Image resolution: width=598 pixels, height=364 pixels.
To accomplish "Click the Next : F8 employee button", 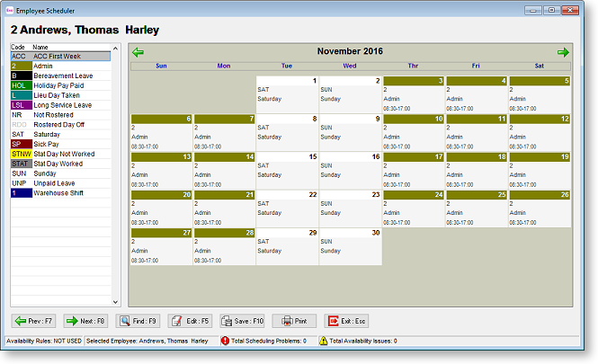I will (85, 320).
